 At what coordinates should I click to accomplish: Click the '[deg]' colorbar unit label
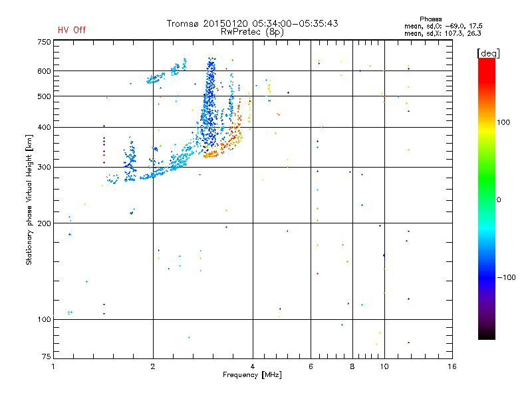488,53
